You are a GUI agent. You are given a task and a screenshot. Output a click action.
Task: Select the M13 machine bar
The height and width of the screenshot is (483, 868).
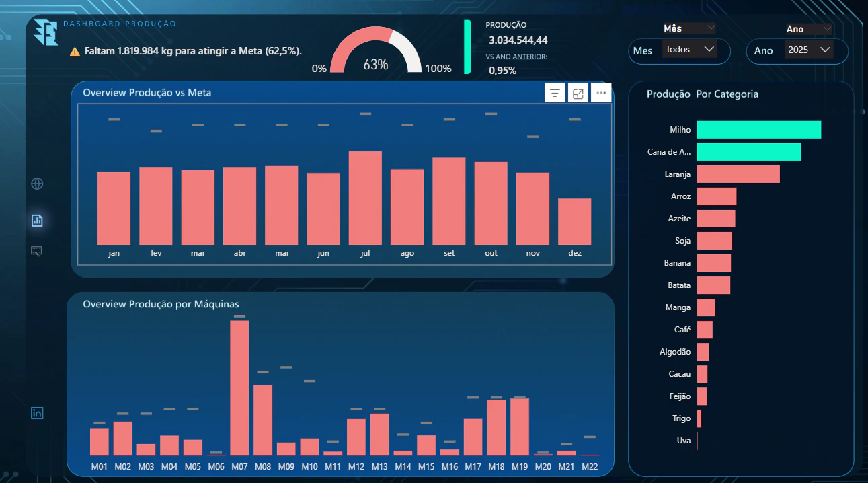point(380,435)
